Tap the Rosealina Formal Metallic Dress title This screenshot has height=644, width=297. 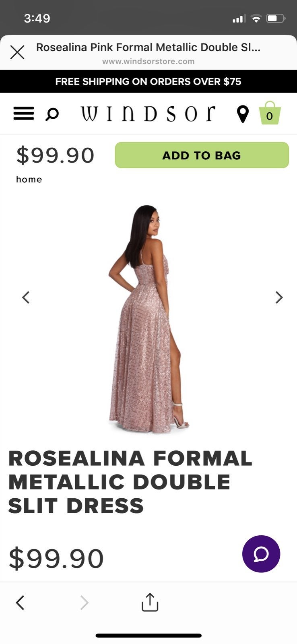pos(130,482)
